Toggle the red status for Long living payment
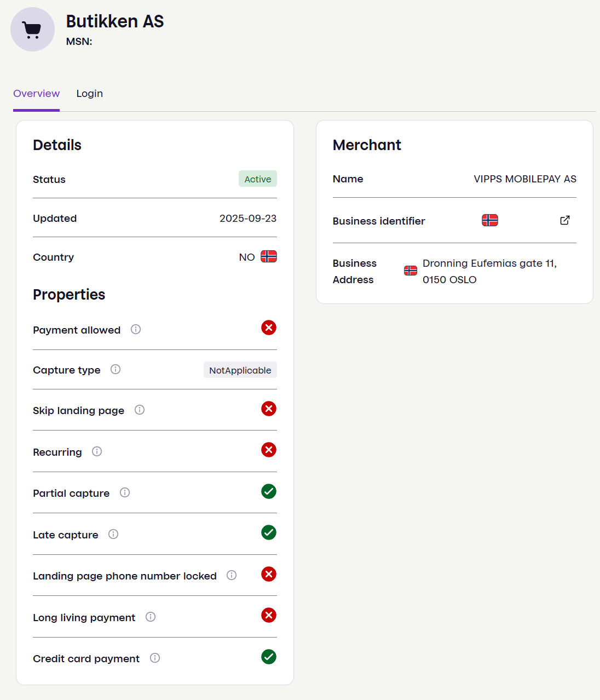This screenshot has height=700, width=600. tap(269, 615)
